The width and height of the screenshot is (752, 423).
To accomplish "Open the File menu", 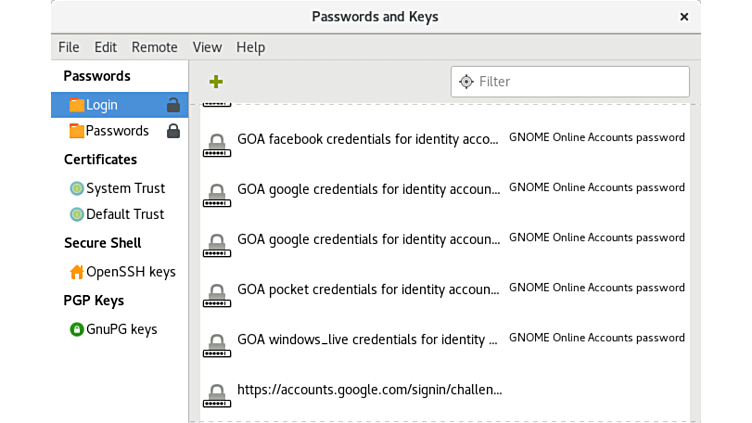I will [68, 47].
